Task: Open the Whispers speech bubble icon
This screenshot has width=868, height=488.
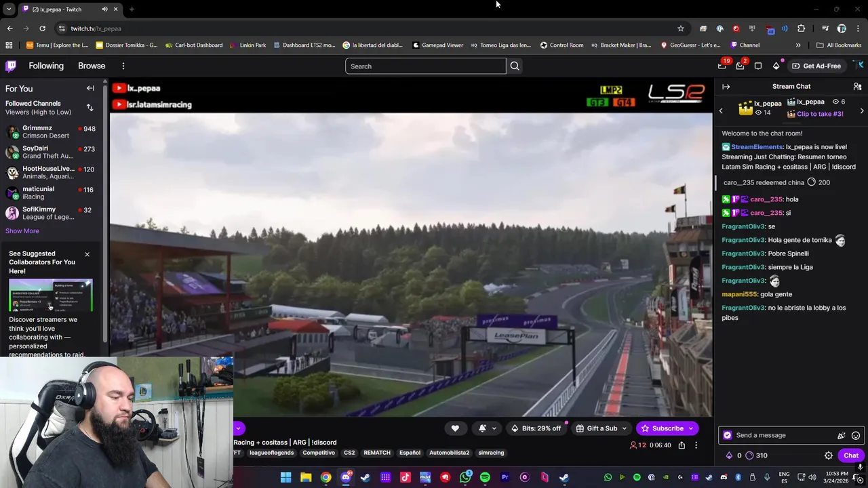Action: click(x=758, y=66)
